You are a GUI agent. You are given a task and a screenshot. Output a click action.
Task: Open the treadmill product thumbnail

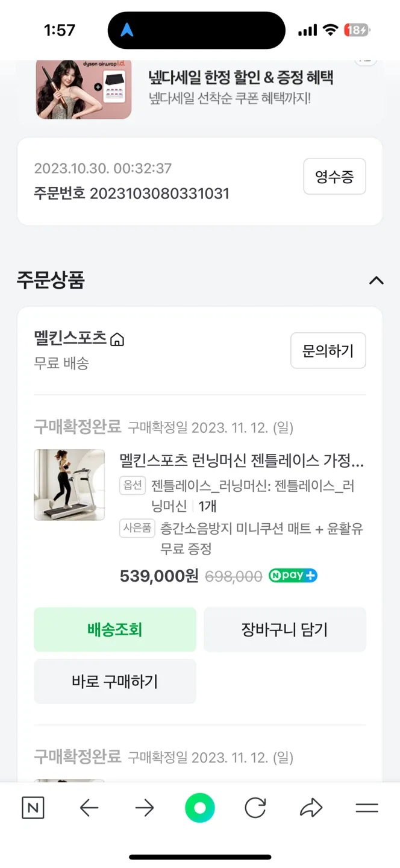click(69, 485)
